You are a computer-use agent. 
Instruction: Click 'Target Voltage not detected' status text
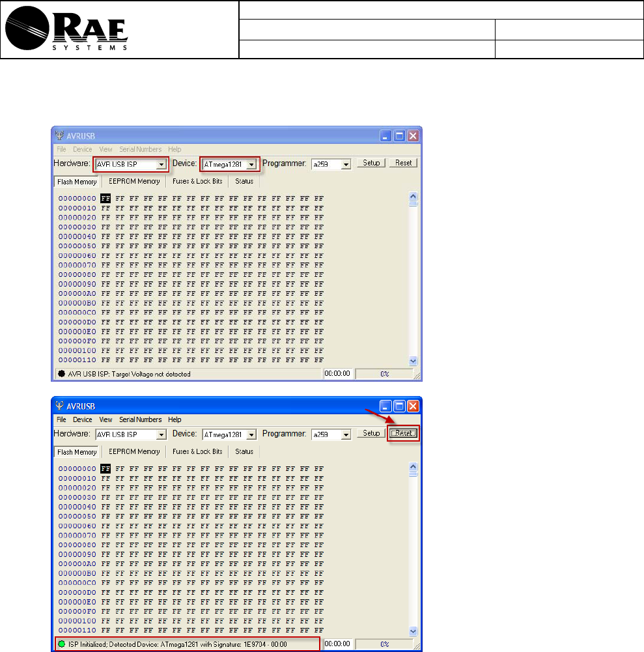click(x=151, y=374)
